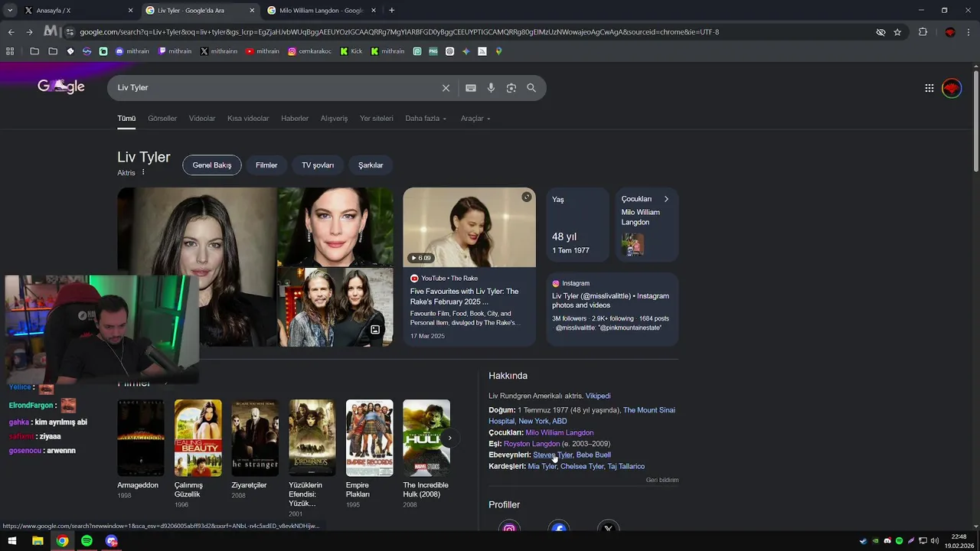Open the Bebe Buell link

pos(593,455)
